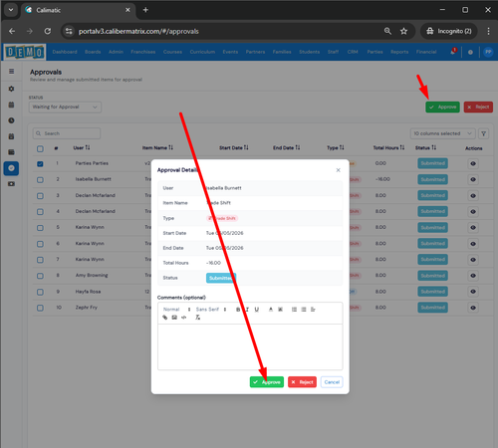Sort the table by Total Hours column
The image size is (498, 448).
click(388, 147)
